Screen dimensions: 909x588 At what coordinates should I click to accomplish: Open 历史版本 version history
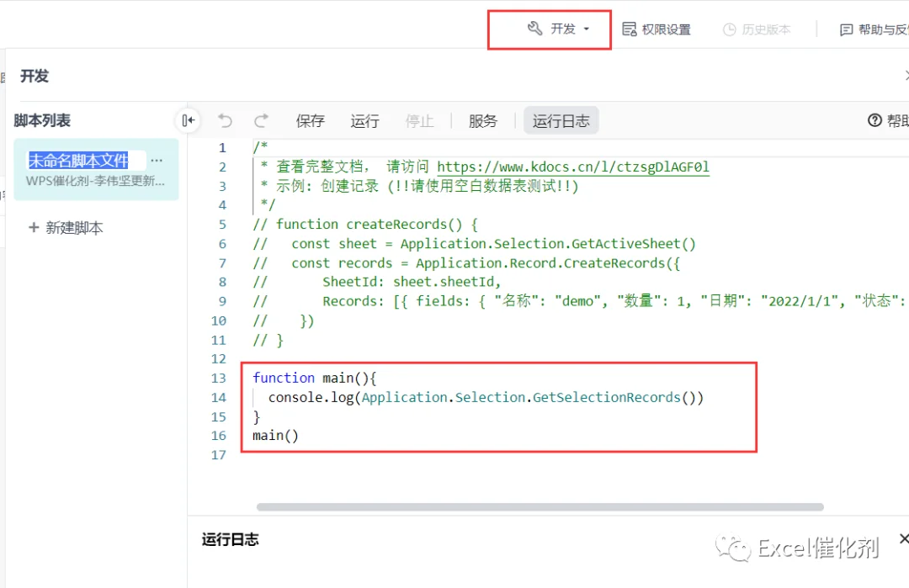coord(757,29)
